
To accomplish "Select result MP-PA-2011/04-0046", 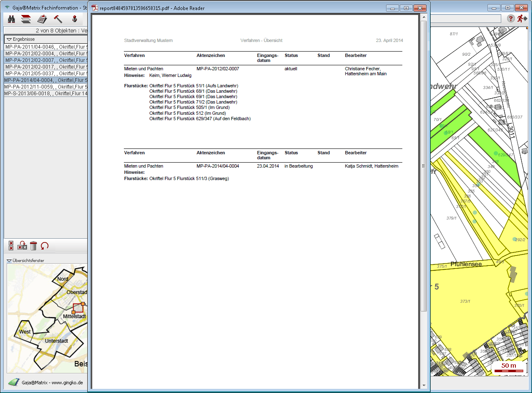I will (x=46, y=47).
